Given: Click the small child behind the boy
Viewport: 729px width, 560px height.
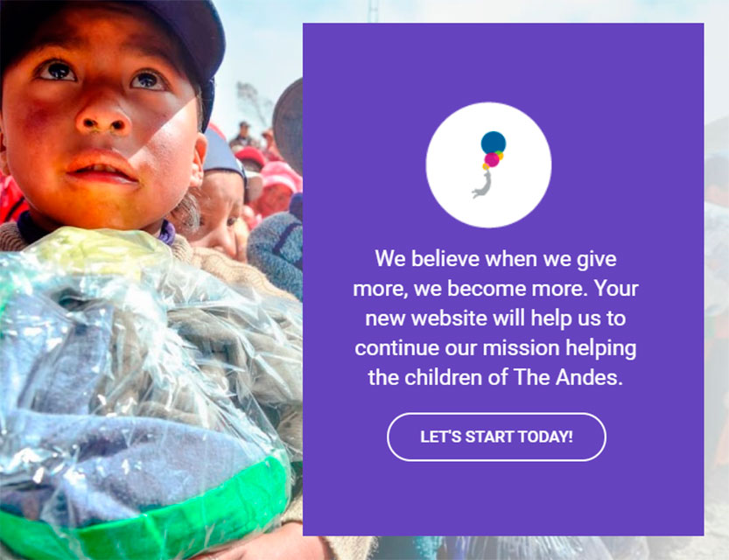Looking at the screenshot, I should point(219,205).
